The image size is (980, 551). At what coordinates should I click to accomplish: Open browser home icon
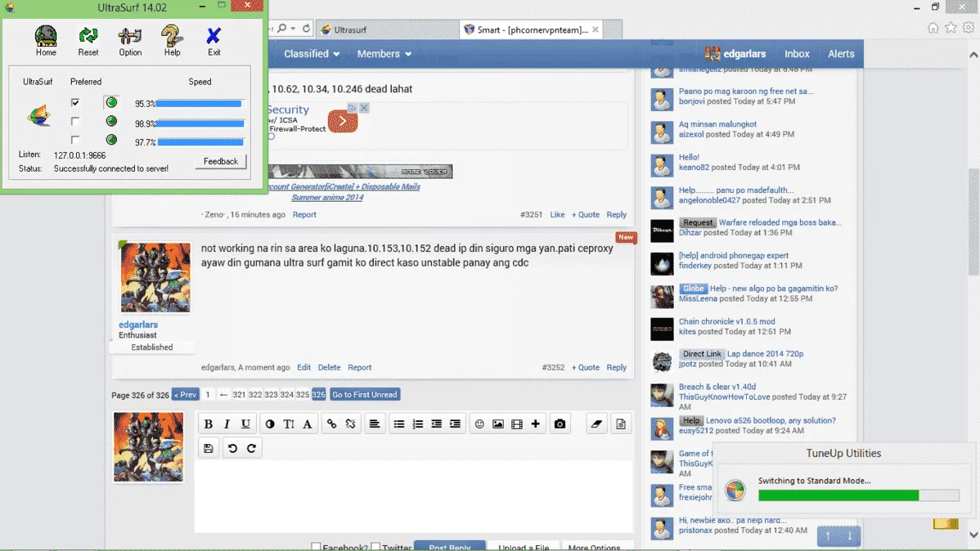point(933,28)
